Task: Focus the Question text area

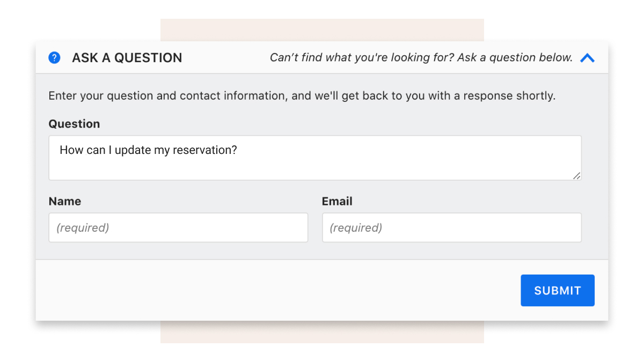Action: coord(315,158)
